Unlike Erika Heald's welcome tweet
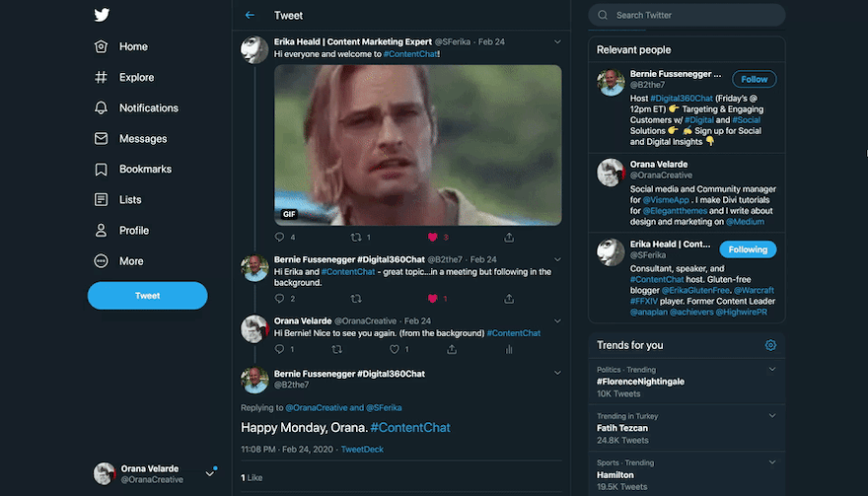This screenshot has width=868, height=496. pos(432,238)
